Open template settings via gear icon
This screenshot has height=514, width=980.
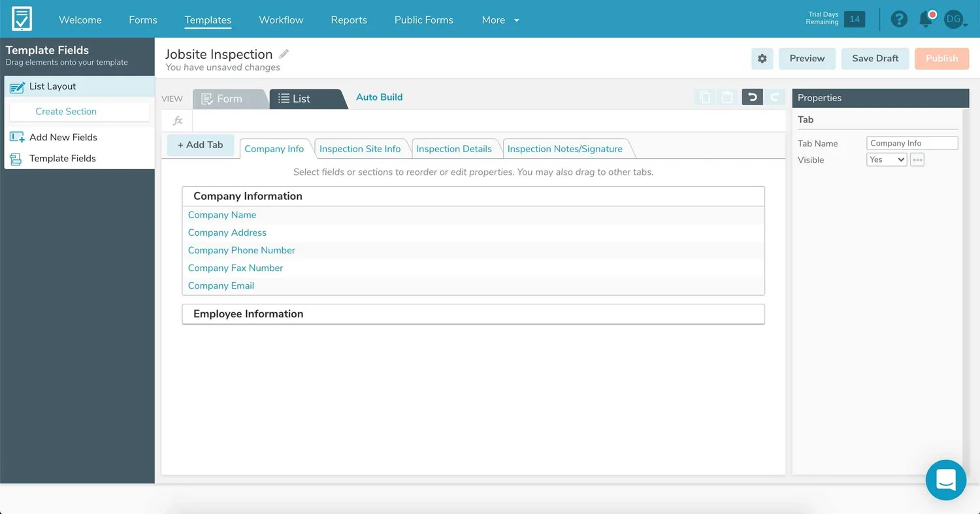click(x=762, y=58)
